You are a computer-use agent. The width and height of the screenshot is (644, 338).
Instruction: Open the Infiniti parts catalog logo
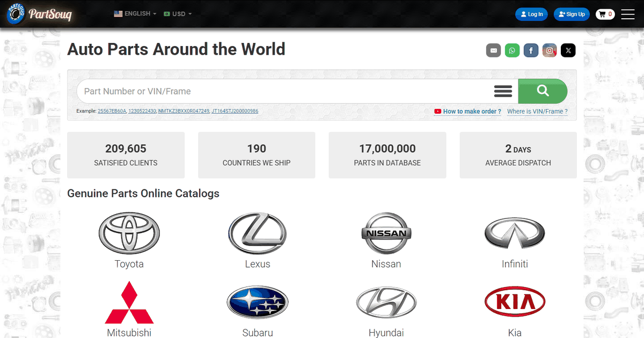(515, 233)
